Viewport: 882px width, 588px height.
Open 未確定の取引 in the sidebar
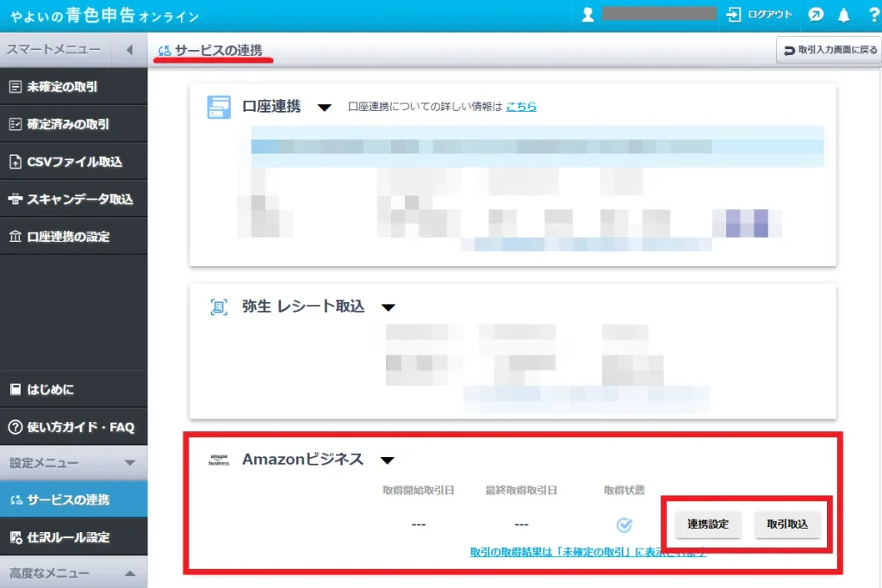[74, 87]
